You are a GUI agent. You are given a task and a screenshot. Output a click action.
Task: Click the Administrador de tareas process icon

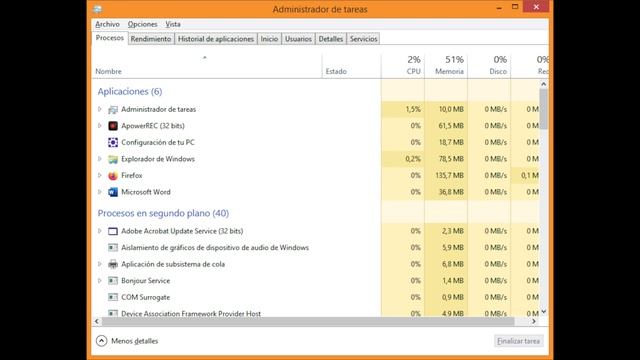113,109
